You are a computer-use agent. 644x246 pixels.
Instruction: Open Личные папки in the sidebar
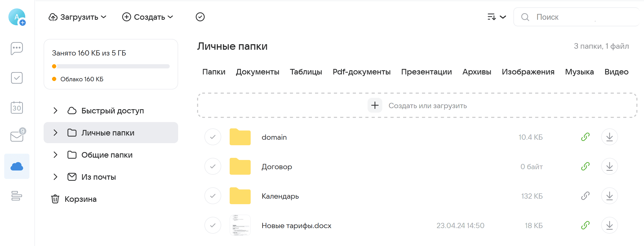111,133
